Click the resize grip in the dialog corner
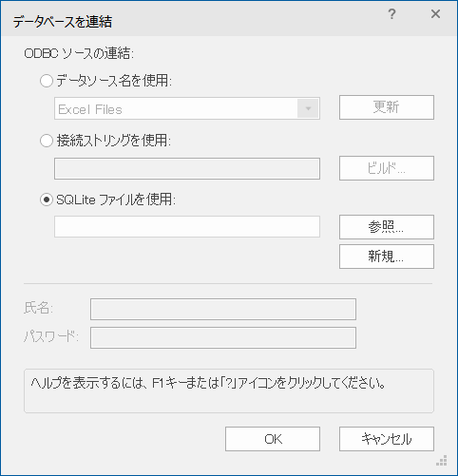Viewport: 458px width, 476px height. (442, 460)
